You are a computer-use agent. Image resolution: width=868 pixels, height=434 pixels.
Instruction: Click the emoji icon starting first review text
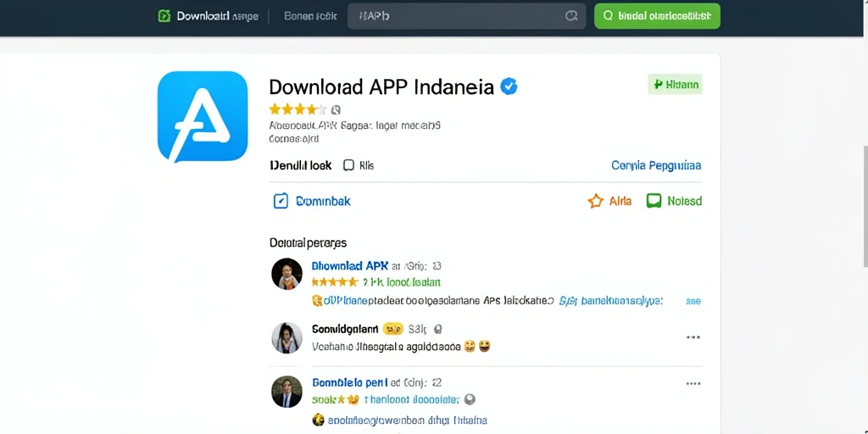[317, 301]
